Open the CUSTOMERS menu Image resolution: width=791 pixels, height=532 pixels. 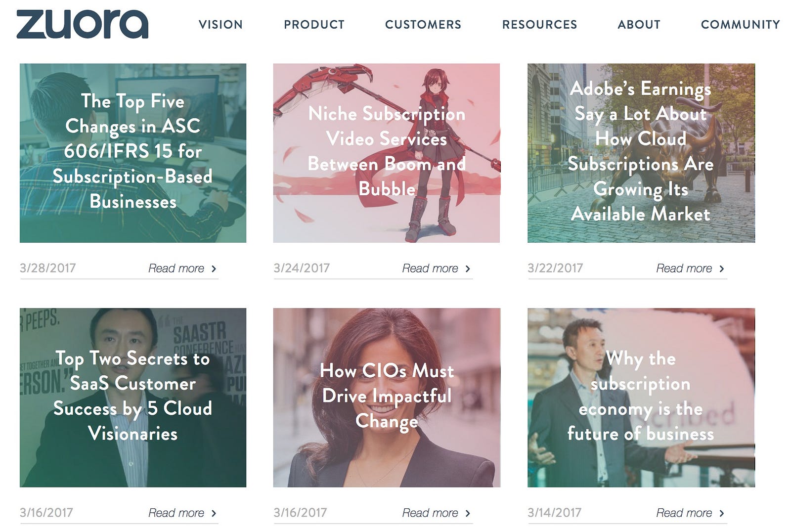423,25
